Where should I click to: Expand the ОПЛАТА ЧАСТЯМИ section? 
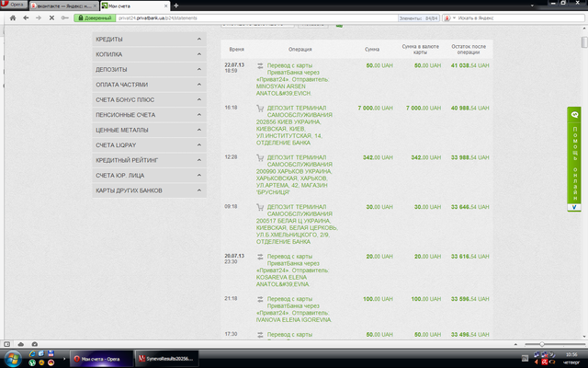(149, 85)
